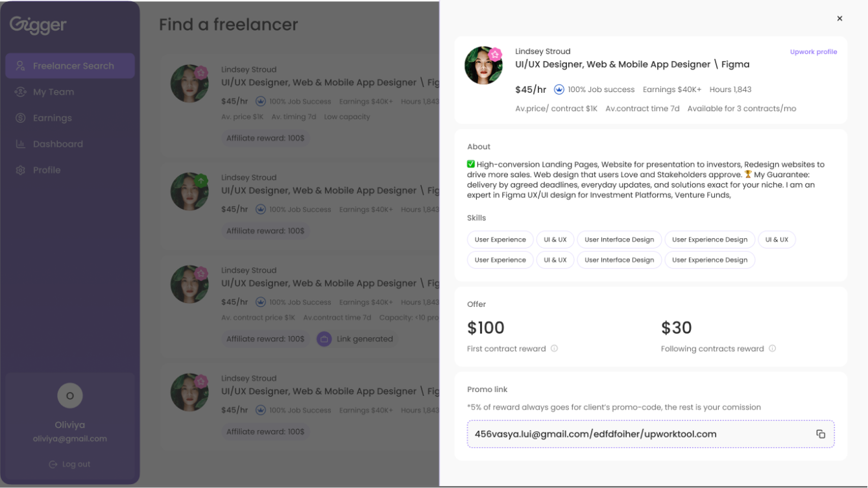The width and height of the screenshot is (868, 488).
Task: Click Lindsey Stroud's avatar in details panel
Action: coord(483,66)
